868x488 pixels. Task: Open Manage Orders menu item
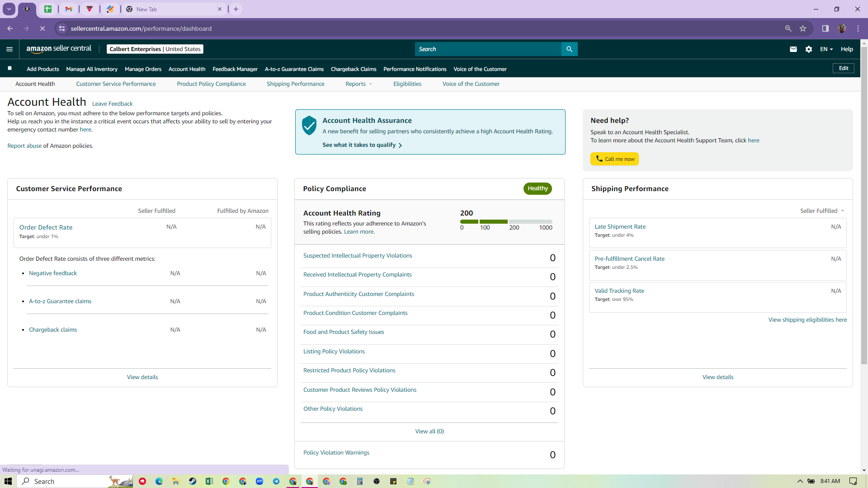point(143,69)
